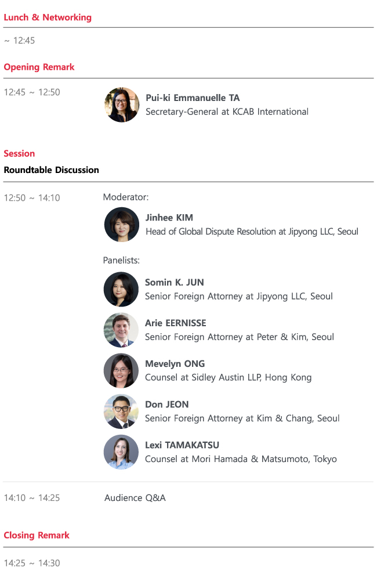Select the Roundtable Discussion title
377x588 pixels.
[x=51, y=170]
